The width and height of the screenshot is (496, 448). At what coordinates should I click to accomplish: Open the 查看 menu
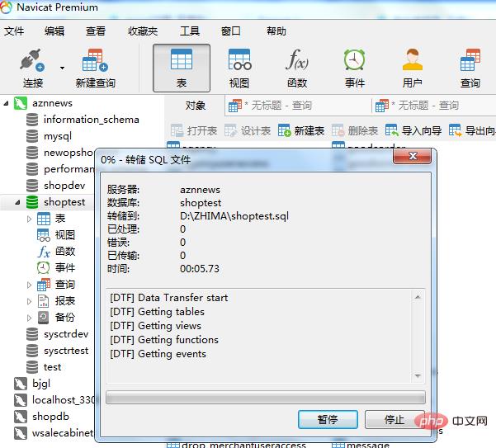[x=96, y=31]
